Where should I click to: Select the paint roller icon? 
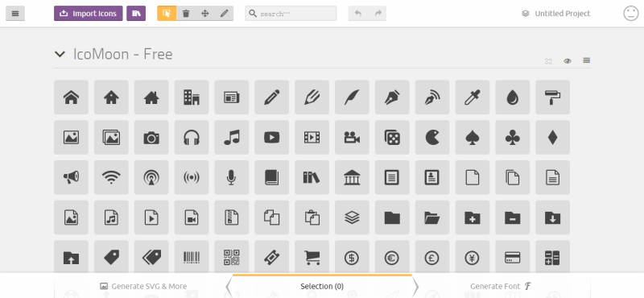coord(553,97)
